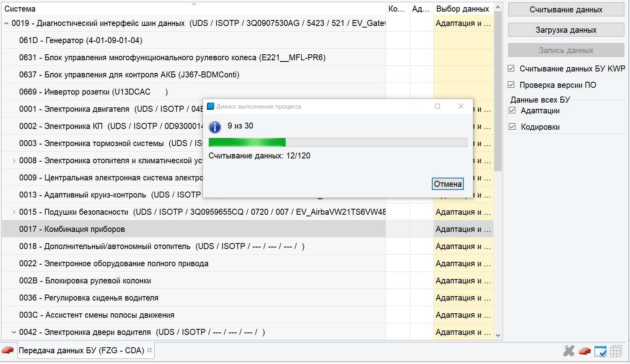Expand the 0015 airbags node

pos(14,212)
